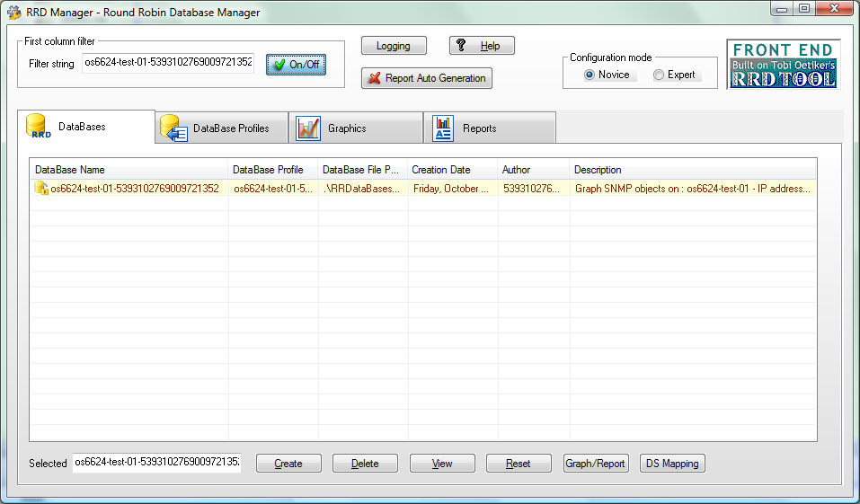Click the Help button
860x504 pixels.
pos(482,46)
